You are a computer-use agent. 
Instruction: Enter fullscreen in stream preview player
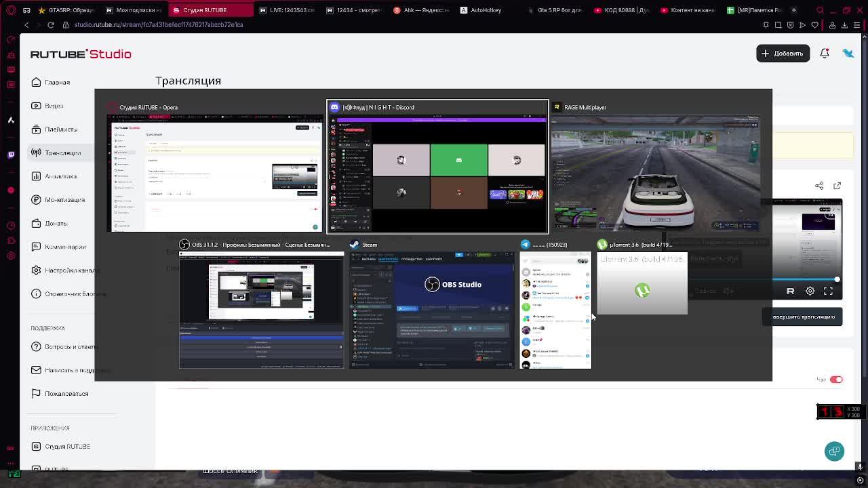[828, 291]
